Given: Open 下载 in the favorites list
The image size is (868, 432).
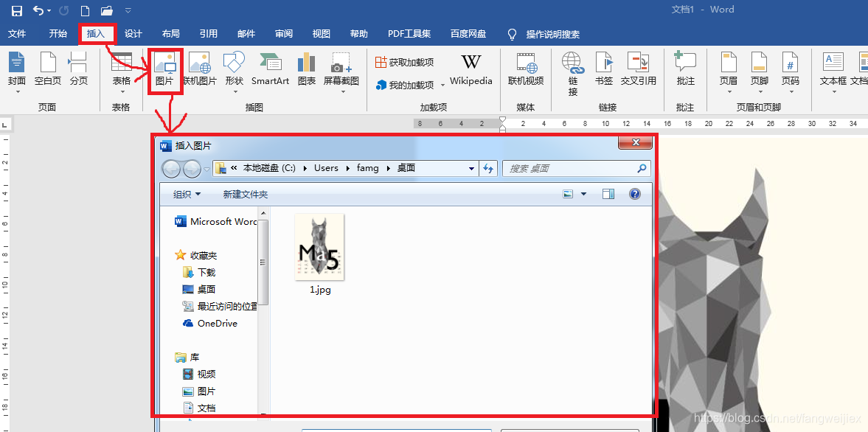Looking at the screenshot, I should point(198,272).
